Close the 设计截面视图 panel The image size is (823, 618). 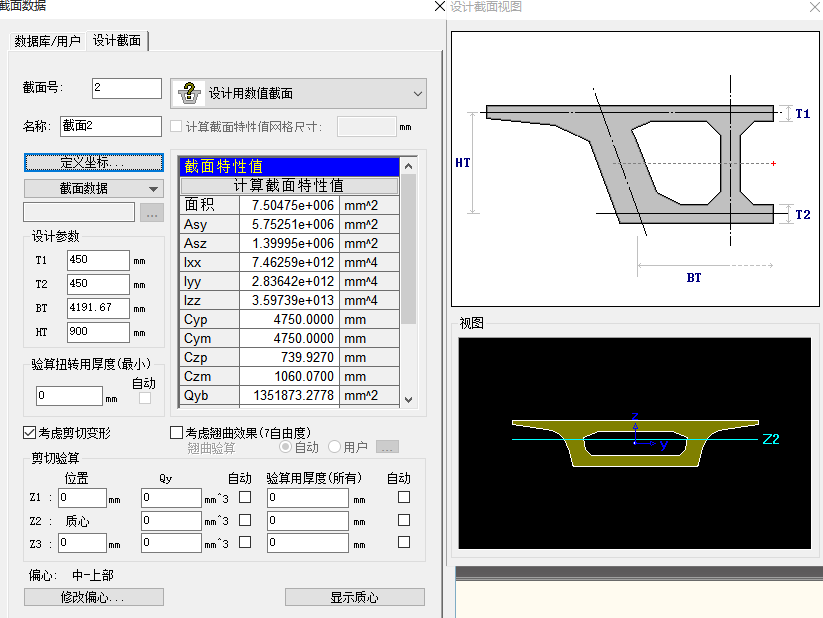tap(814, 7)
